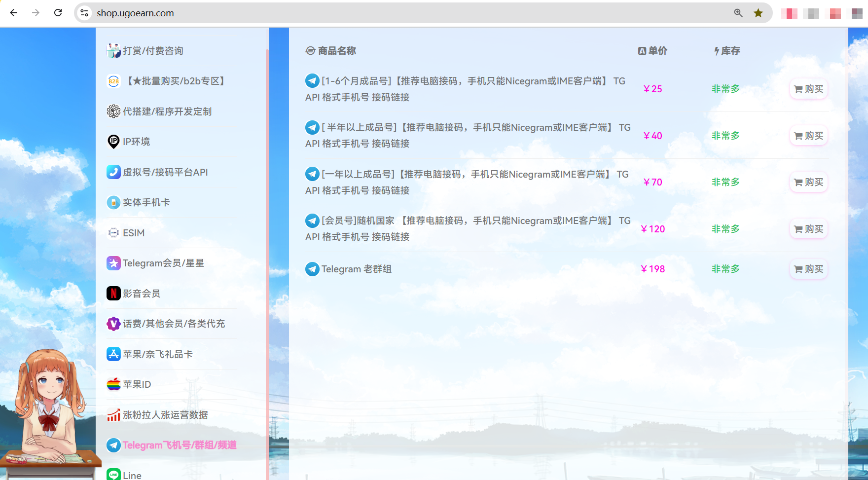868x480 pixels.
Task: Open the 虚拟号/接码平台API category
Action: point(165,172)
